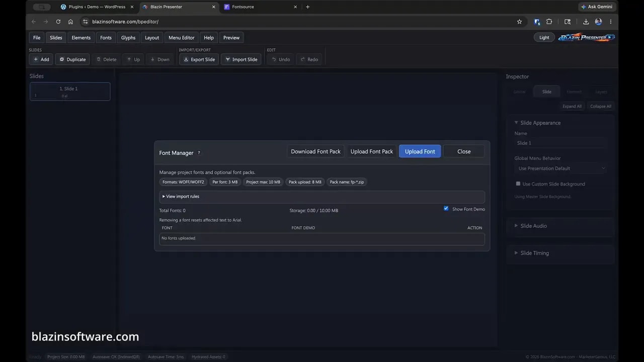Image resolution: width=644 pixels, height=362 pixels.
Task: Open the Elements menu
Action: [81, 38]
